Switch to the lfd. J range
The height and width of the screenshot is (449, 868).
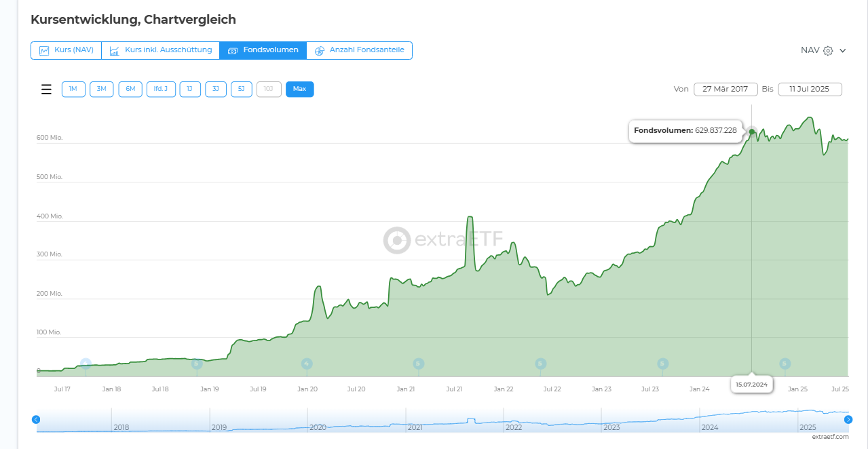click(x=161, y=90)
